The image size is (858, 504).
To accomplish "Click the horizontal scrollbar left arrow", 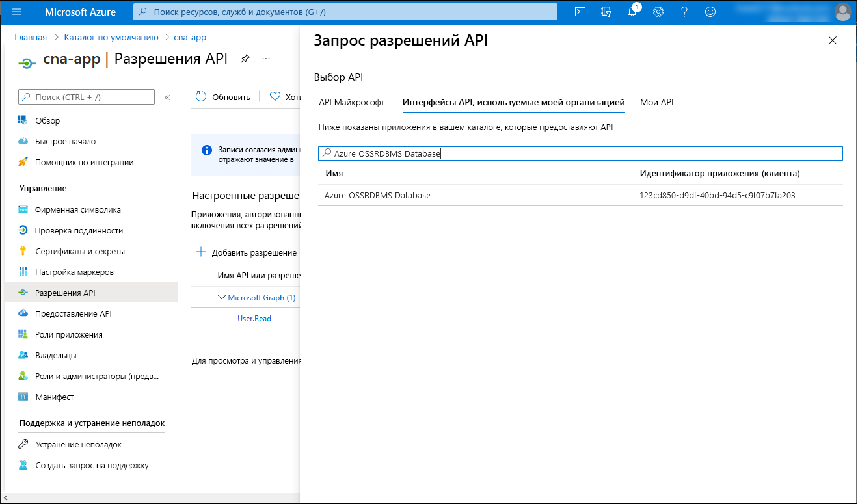I will pos(6,497).
